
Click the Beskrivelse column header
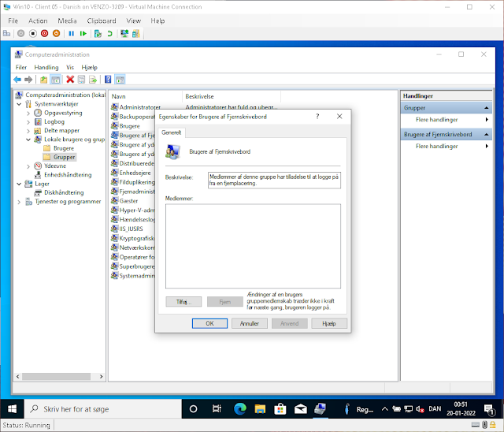coord(232,96)
